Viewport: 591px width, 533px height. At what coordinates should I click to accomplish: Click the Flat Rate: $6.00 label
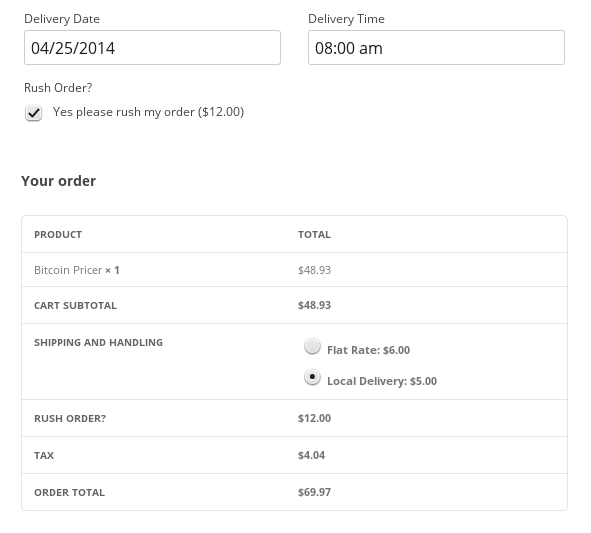[368, 350]
